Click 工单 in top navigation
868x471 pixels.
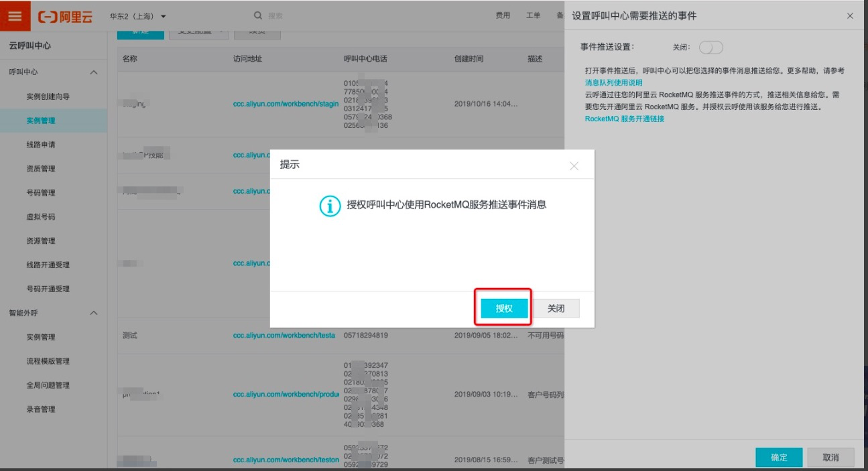point(534,15)
